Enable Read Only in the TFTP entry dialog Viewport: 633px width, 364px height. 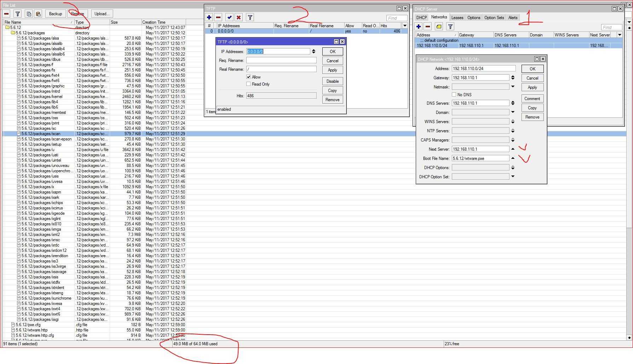pos(249,84)
